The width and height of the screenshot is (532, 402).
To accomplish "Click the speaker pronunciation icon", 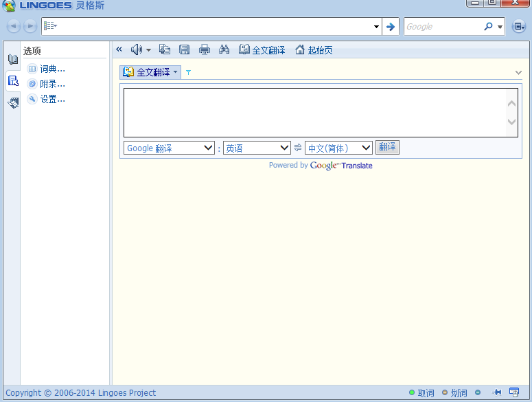I will (137, 50).
